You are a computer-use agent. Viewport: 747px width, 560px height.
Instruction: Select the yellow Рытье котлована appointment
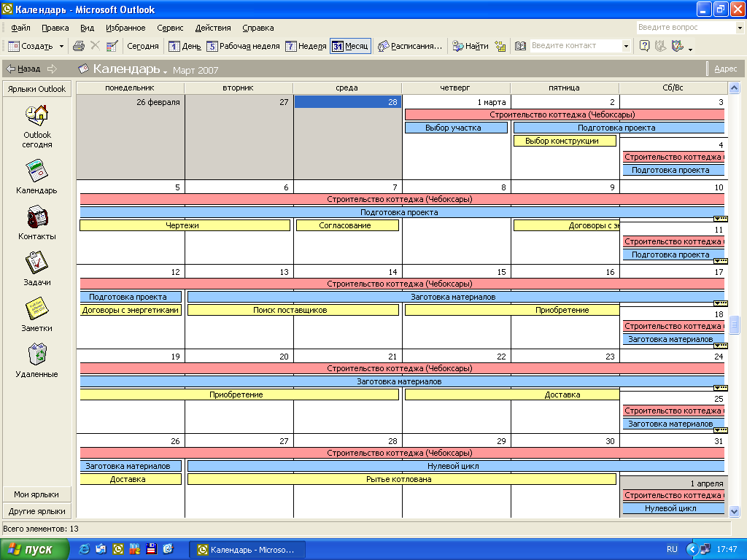(402, 479)
